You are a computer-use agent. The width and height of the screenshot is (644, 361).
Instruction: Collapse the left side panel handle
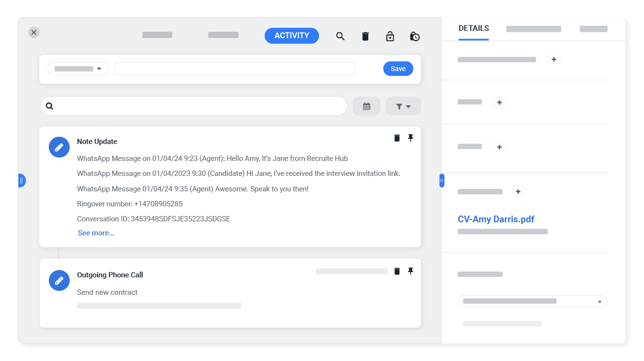(x=22, y=180)
